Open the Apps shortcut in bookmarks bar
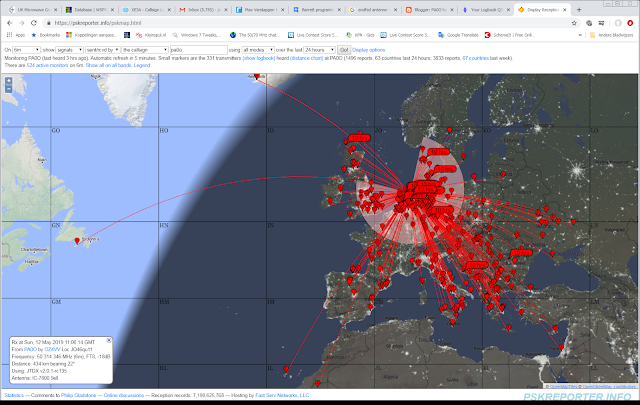This screenshot has width=640, height=405. [16, 35]
